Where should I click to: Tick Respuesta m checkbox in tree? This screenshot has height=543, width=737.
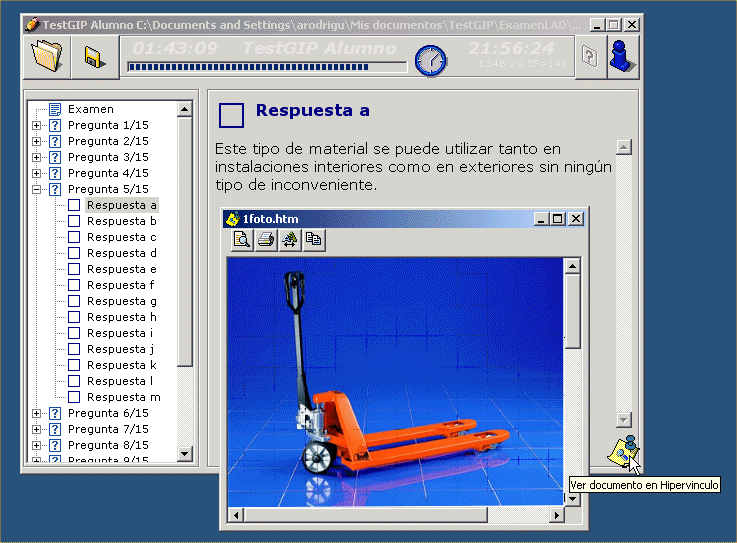click(74, 397)
